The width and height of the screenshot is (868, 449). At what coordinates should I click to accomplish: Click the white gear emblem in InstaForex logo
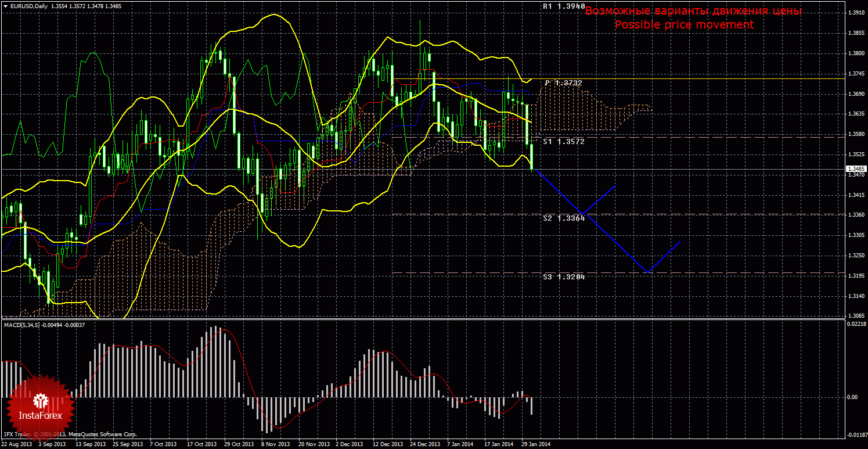coord(41,400)
